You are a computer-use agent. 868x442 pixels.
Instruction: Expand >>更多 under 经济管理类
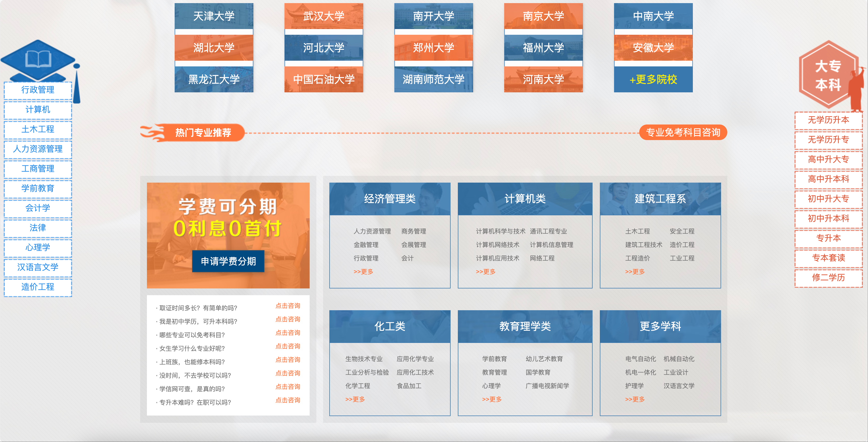[363, 272]
